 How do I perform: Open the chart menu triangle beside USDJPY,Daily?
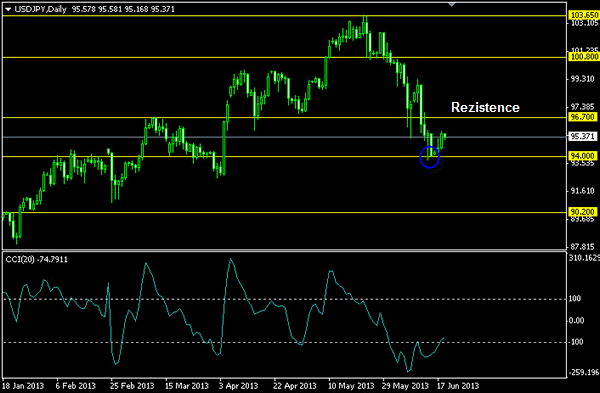8,10
